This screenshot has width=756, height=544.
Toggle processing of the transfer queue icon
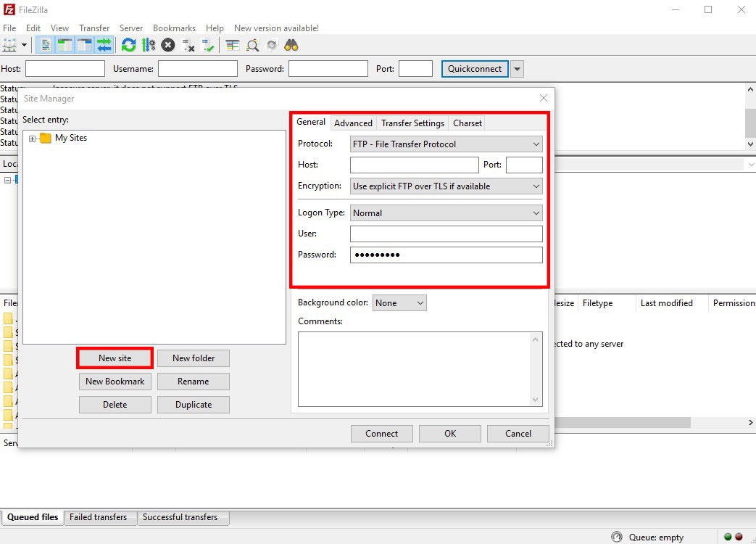[x=149, y=45]
